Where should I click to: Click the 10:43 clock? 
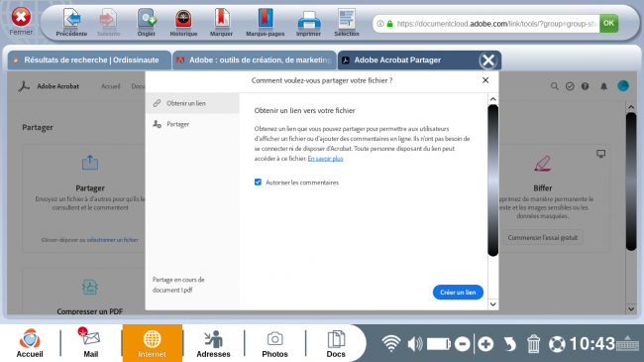tap(591, 344)
